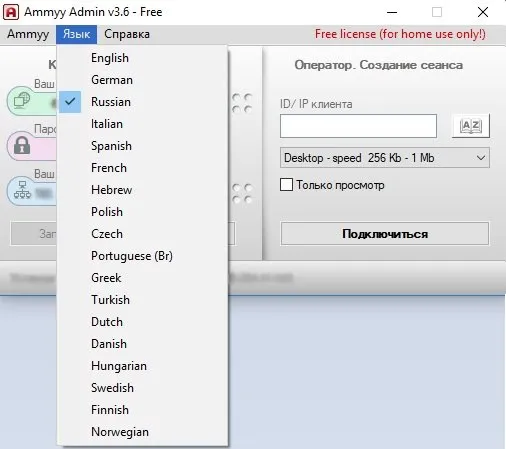Expand the Desktop speed dropdown arrow
Viewport: 506px width, 449px height.
pos(481,158)
